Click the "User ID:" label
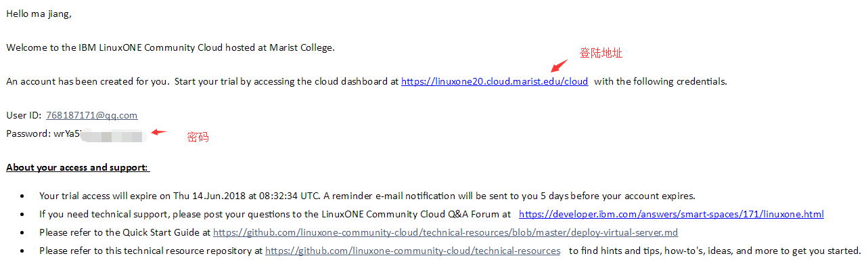 pos(24,115)
